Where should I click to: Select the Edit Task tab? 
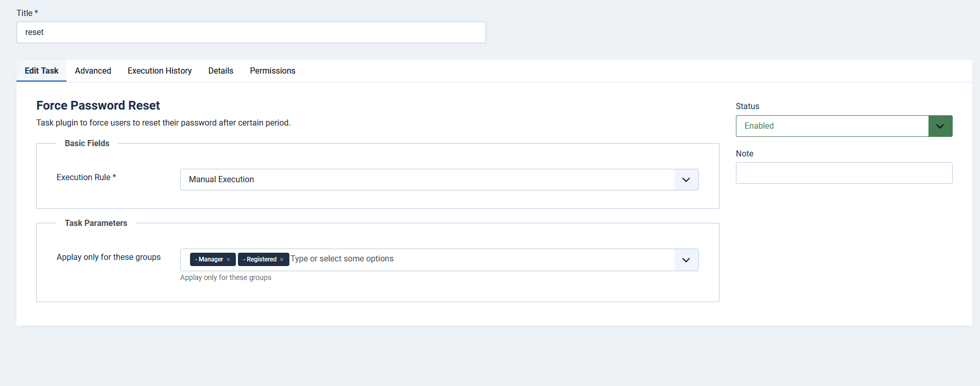(x=42, y=71)
